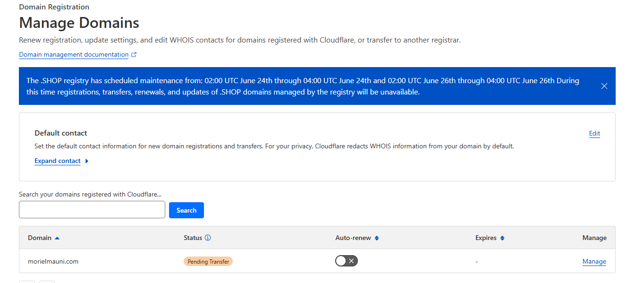
Task: Click the triangle next to Expand contact
Action: click(87, 161)
